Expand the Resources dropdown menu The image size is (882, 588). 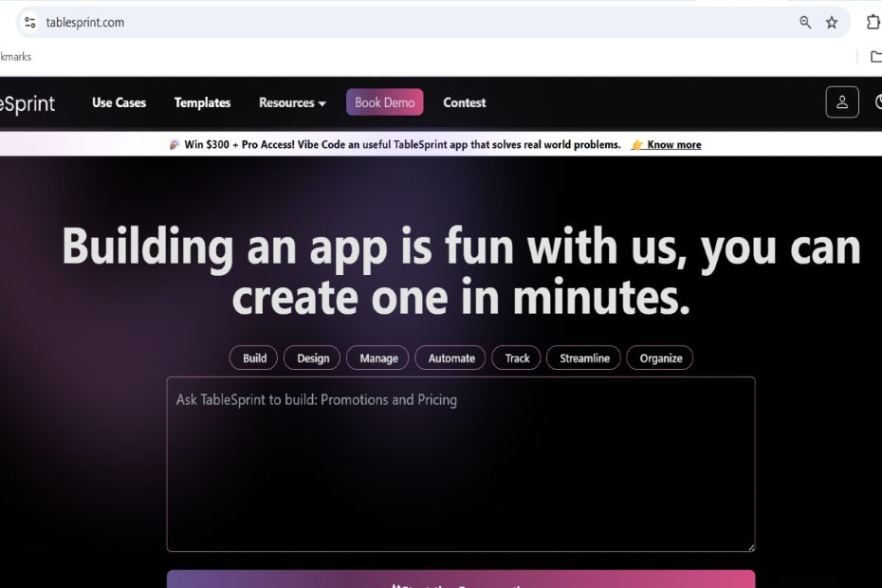pos(292,102)
